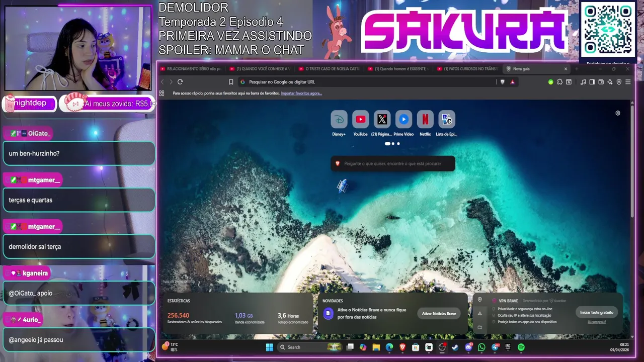The width and height of the screenshot is (644, 362).
Task: Click the Brave Rewards triangle icon
Action: (512, 82)
